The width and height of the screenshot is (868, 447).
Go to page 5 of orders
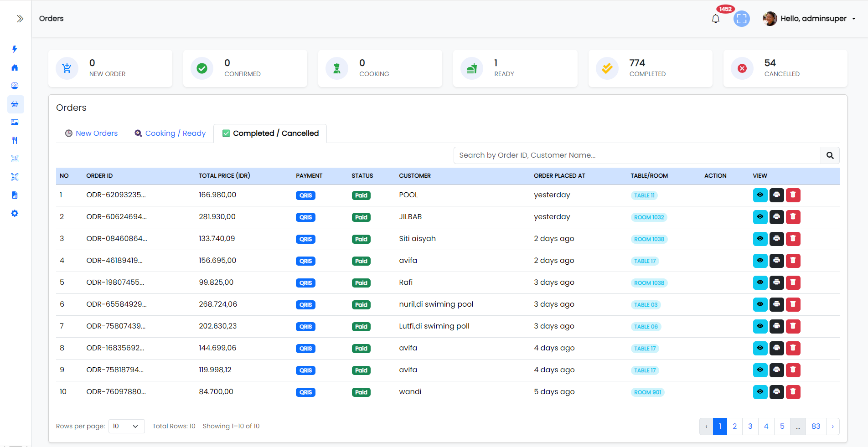(x=782, y=426)
